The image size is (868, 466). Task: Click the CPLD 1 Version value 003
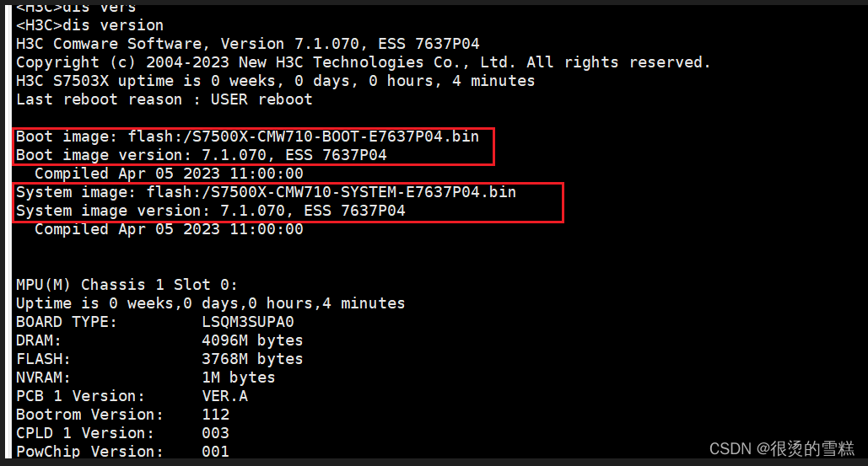click(x=215, y=433)
